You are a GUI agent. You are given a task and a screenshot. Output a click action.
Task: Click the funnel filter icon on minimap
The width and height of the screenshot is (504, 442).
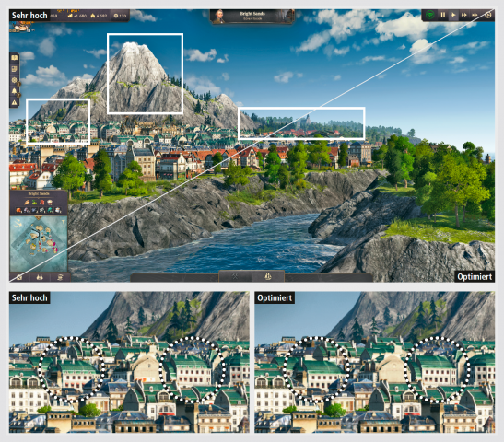tap(63, 222)
